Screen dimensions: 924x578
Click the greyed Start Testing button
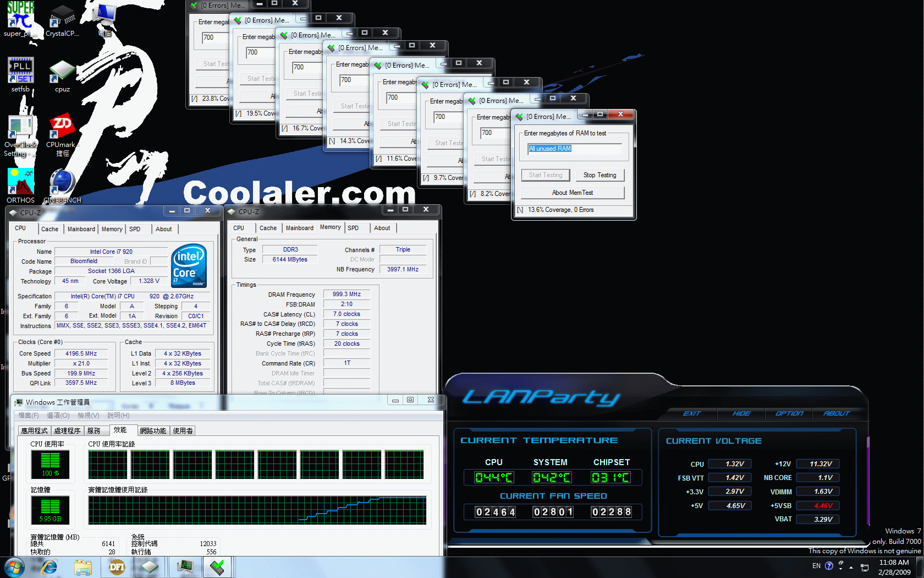[546, 175]
